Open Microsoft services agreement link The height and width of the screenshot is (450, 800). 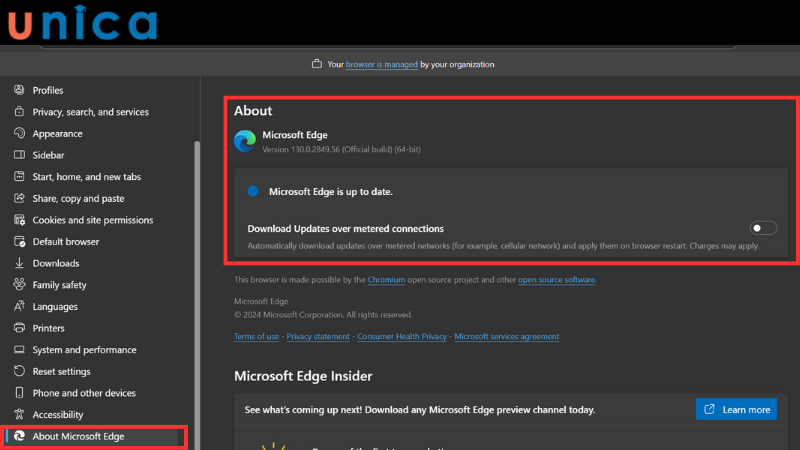[x=507, y=336]
